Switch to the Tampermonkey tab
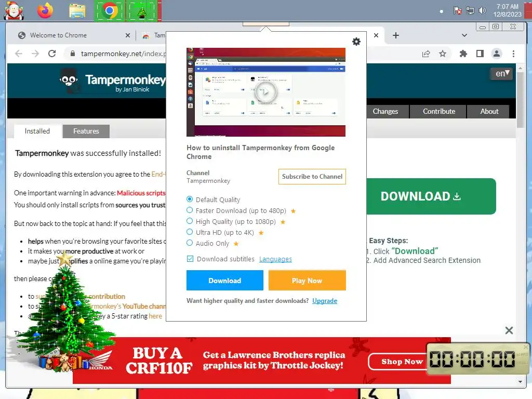Viewport: 532px width, 399px height. (x=154, y=35)
